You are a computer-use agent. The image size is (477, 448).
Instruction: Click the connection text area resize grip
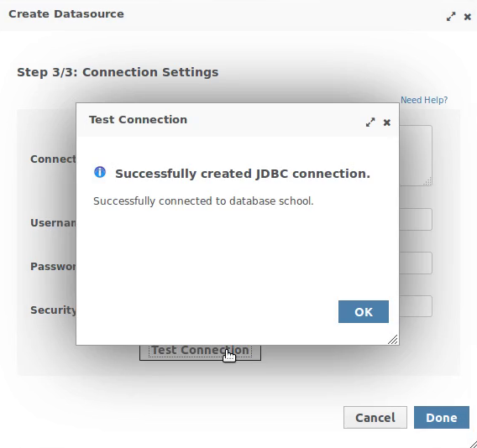coord(427,182)
